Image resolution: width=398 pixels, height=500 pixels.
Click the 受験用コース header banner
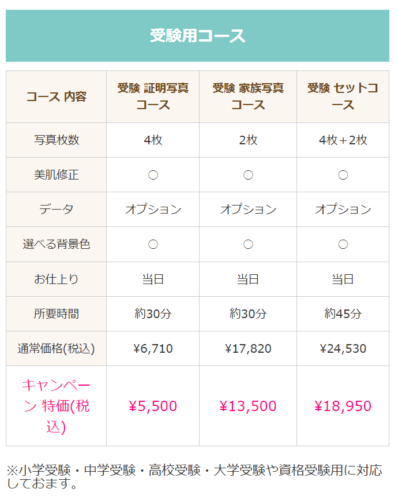pos(197,36)
